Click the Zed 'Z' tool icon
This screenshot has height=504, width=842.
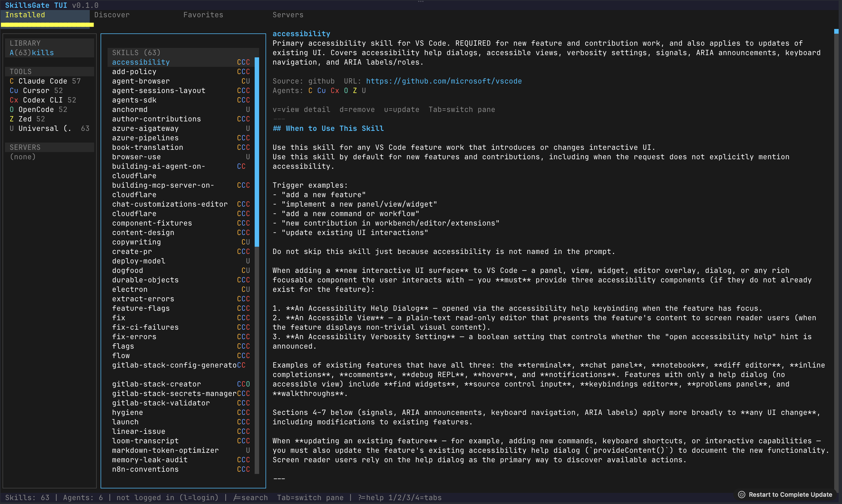click(11, 119)
